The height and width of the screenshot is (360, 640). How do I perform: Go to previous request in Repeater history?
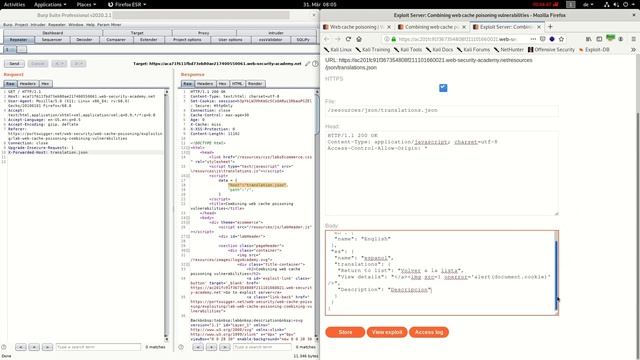point(59,64)
